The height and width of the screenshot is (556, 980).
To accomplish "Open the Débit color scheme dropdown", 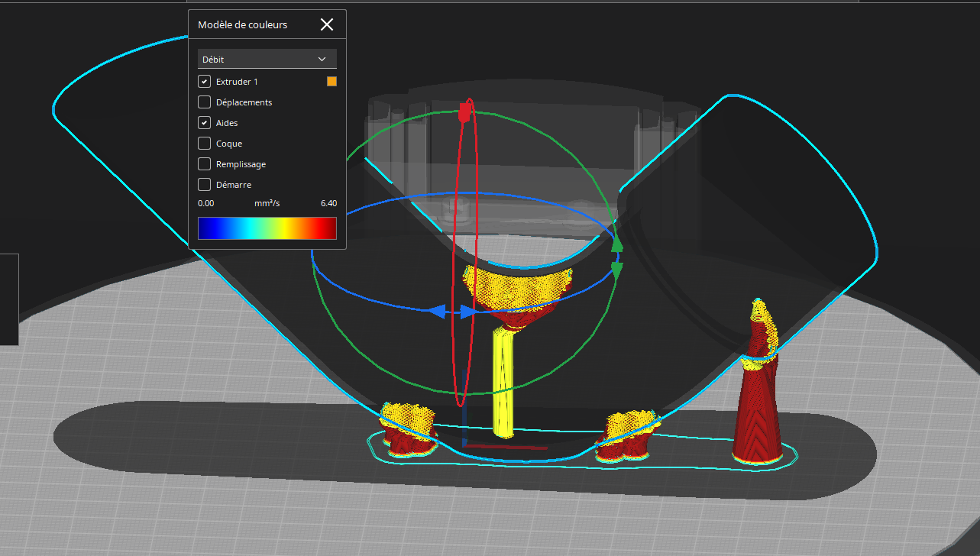I will click(x=267, y=59).
